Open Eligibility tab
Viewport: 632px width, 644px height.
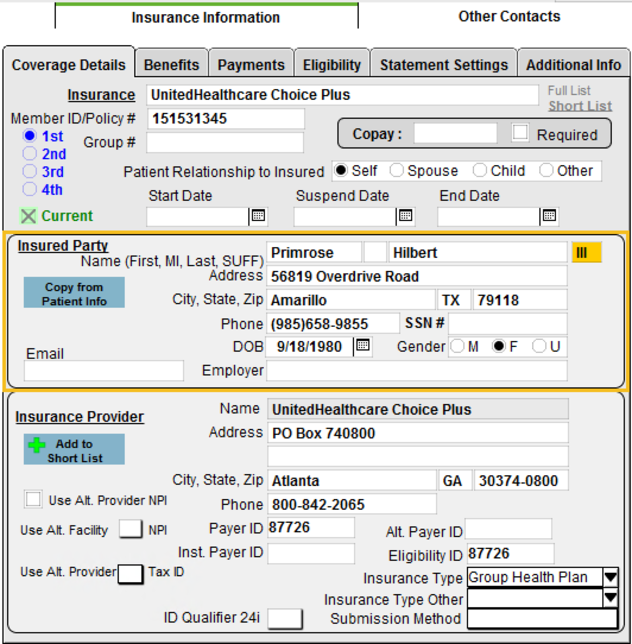pyautogui.click(x=332, y=64)
